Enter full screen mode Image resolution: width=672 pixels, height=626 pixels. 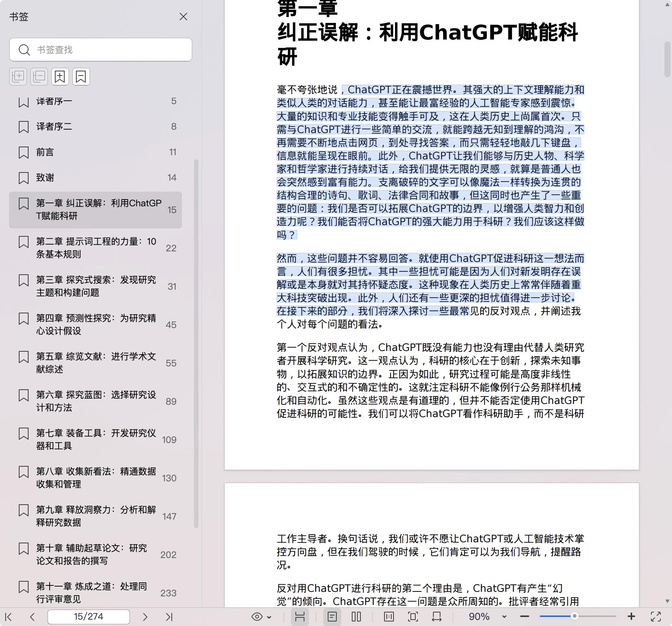click(x=656, y=617)
